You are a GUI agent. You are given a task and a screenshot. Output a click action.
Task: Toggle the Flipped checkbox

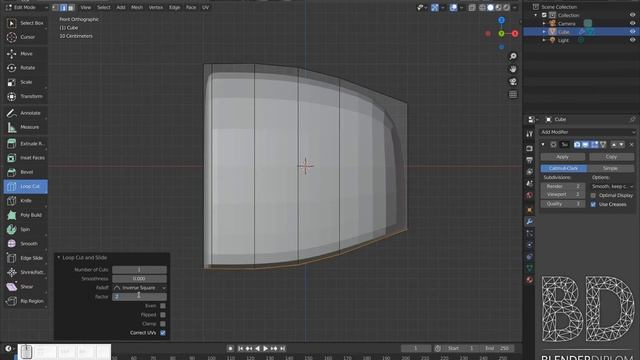[163, 315]
